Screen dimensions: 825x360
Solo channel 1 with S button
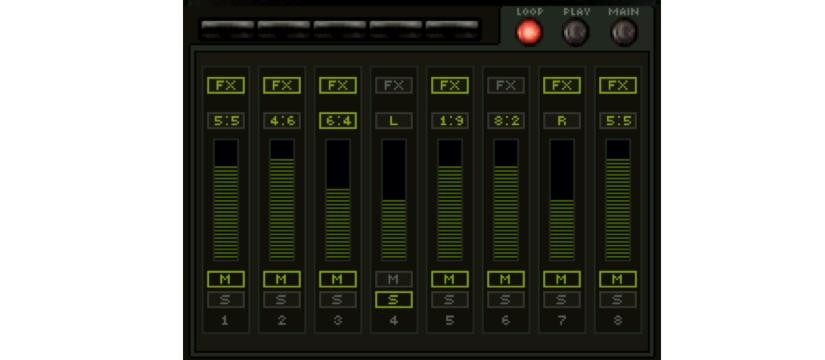coord(226,299)
